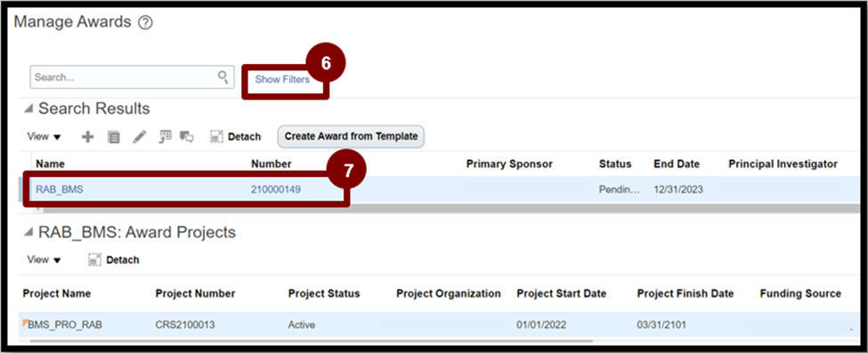This screenshot has height=353, width=868.
Task: Click Create Award from Template button
Action: (x=351, y=136)
